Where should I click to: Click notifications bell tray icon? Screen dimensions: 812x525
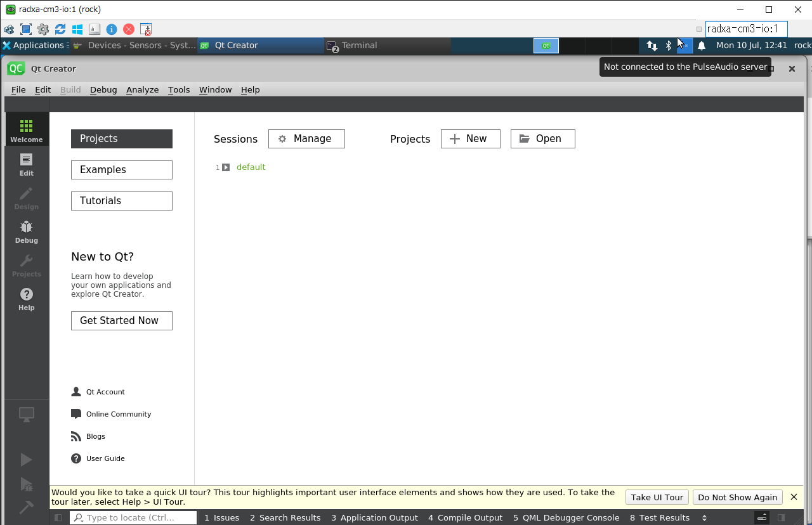click(702, 46)
